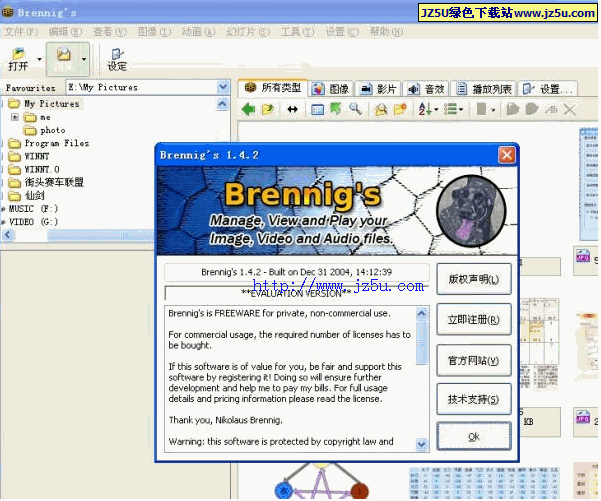Open the view mode dropdown arrow

[x=461, y=110]
